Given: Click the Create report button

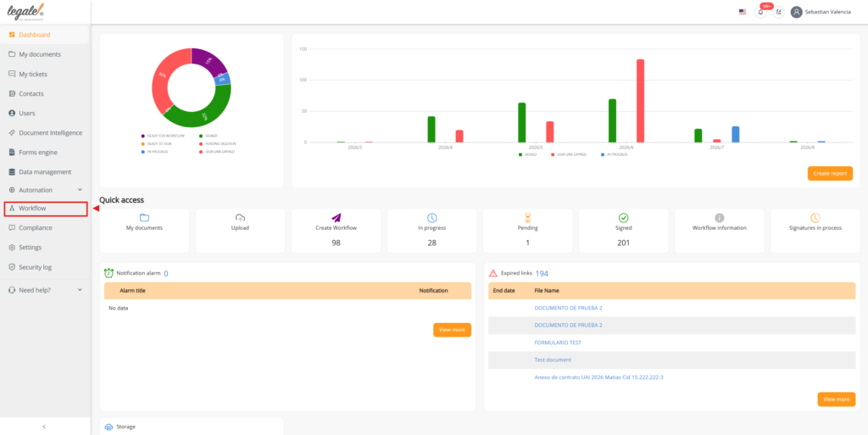Looking at the screenshot, I should pyautogui.click(x=830, y=173).
